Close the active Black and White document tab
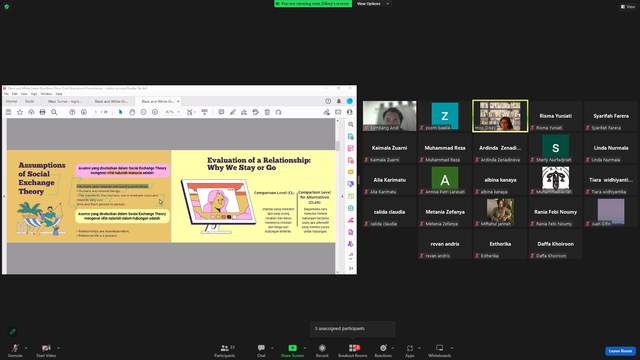The image size is (640, 360). tap(178, 101)
